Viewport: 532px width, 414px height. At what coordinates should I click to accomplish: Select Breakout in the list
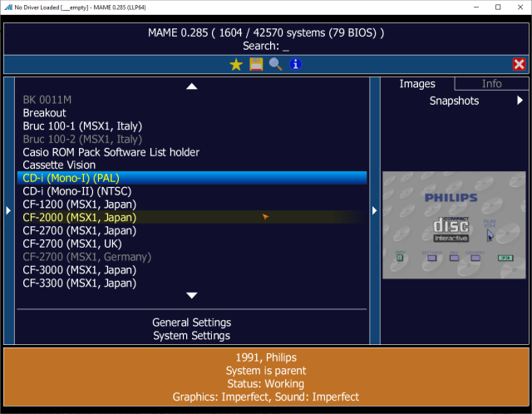coord(192,113)
